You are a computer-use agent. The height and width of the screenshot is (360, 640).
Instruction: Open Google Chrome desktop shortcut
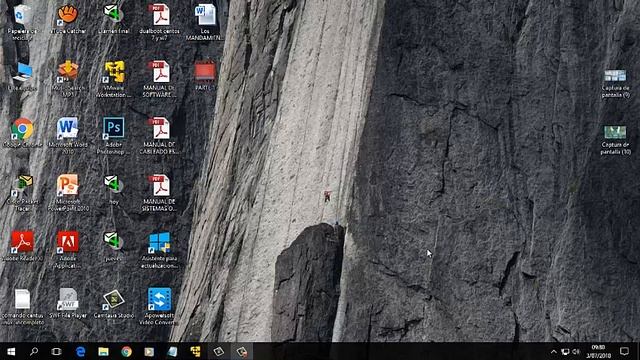[x=22, y=132]
